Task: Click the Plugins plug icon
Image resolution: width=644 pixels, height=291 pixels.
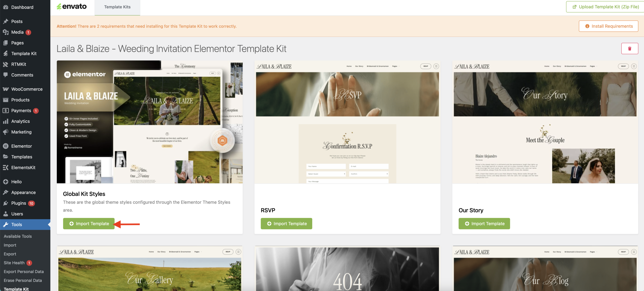Action: (x=6, y=203)
